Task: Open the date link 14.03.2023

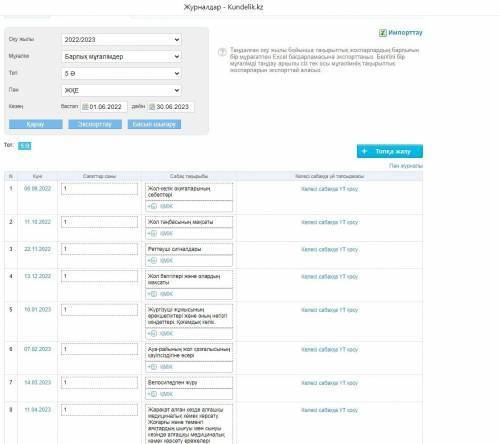Action: pos(37,382)
